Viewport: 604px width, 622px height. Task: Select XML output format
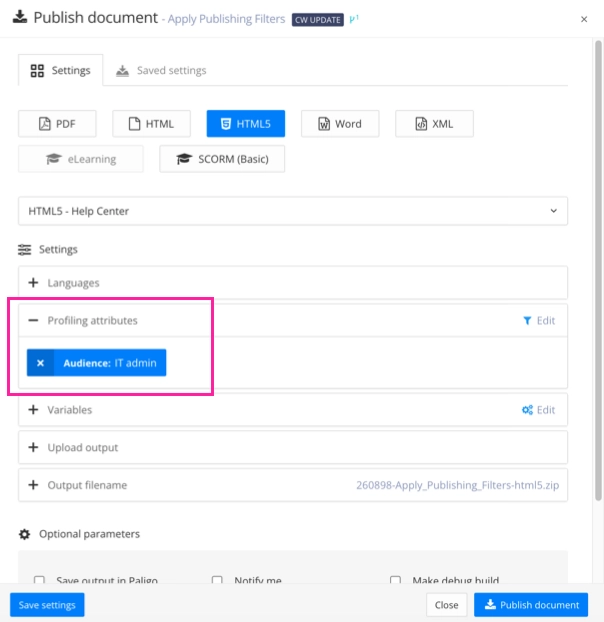434,124
